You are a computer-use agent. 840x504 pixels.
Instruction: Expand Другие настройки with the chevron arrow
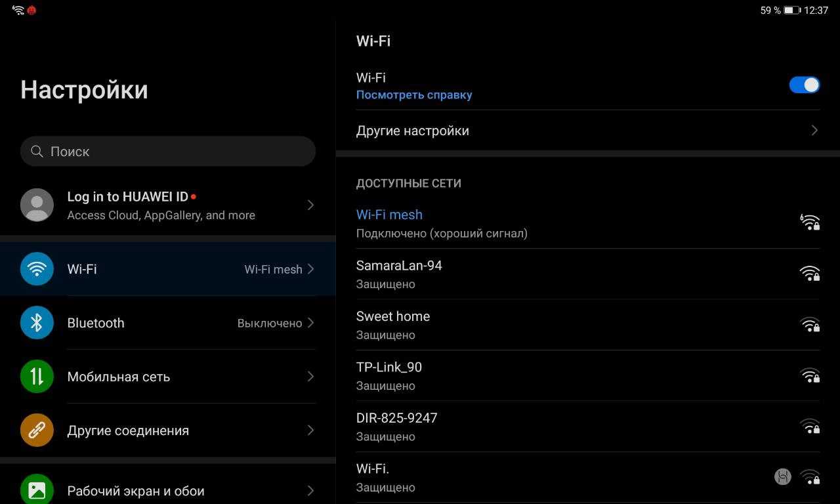(814, 131)
